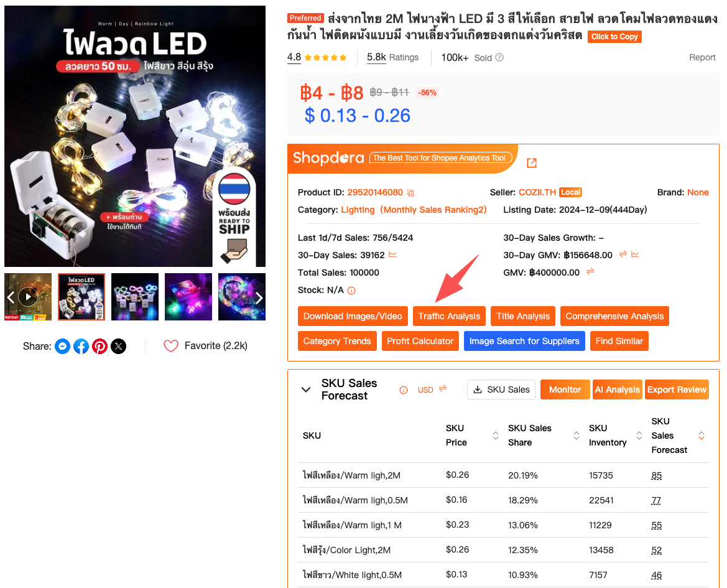Share product on X icon
The width and height of the screenshot is (727, 588).
[118, 346]
